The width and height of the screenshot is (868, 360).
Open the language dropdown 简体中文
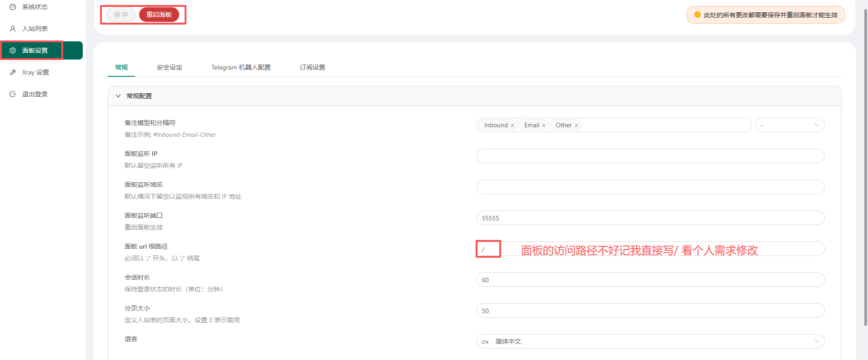click(x=650, y=341)
